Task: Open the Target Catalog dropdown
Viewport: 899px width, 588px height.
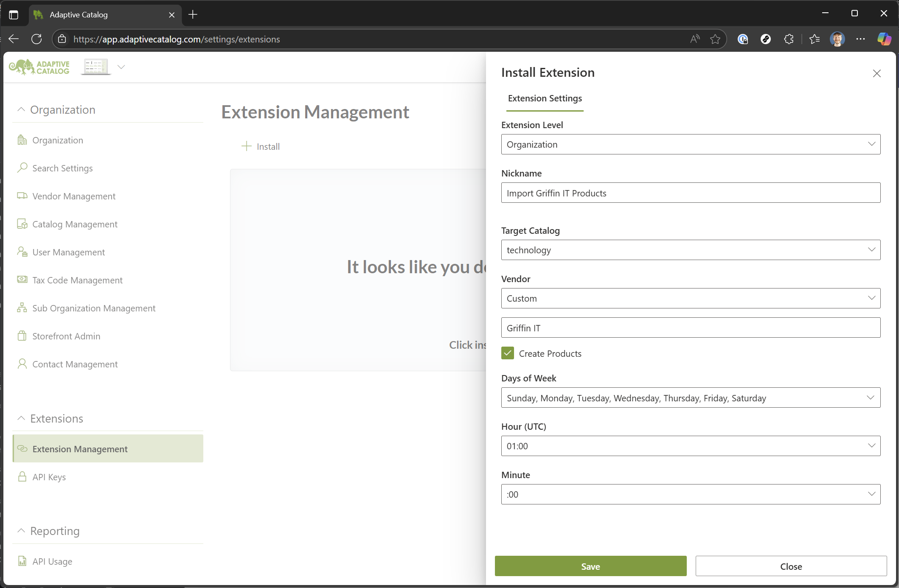Action: point(691,250)
